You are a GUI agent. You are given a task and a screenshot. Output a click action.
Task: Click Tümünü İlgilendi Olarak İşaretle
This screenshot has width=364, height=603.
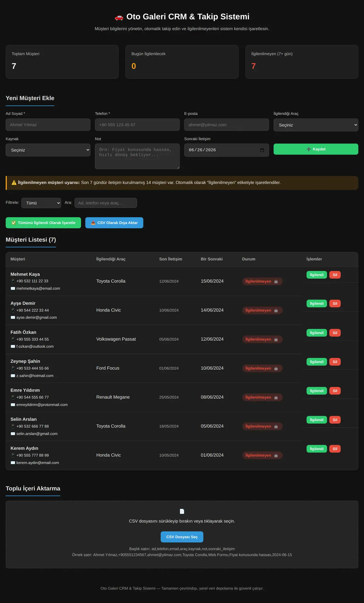[43, 223]
